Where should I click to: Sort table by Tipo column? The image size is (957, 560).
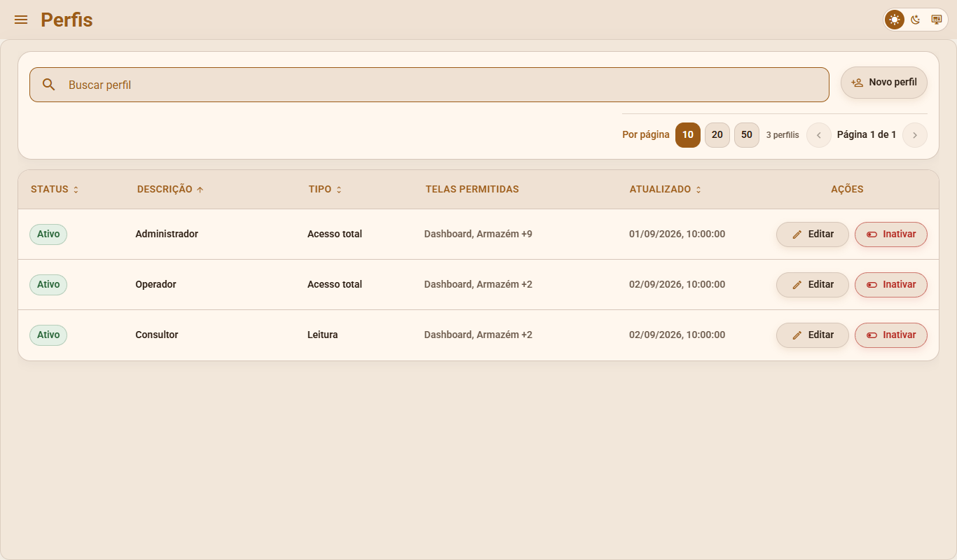[325, 189]
